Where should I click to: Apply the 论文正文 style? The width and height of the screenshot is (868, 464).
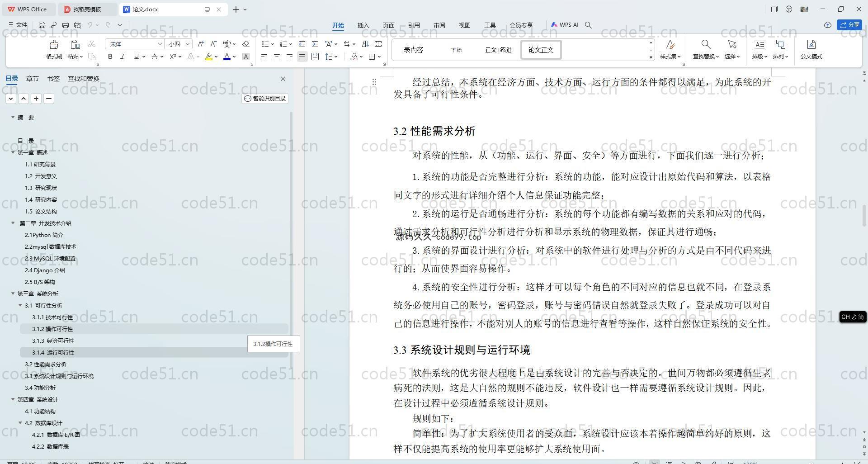[541, 50]
